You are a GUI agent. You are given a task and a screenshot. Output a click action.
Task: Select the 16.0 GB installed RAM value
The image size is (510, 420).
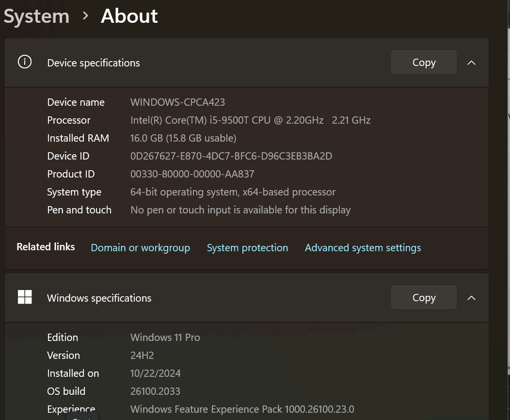[x=183, y=138]
